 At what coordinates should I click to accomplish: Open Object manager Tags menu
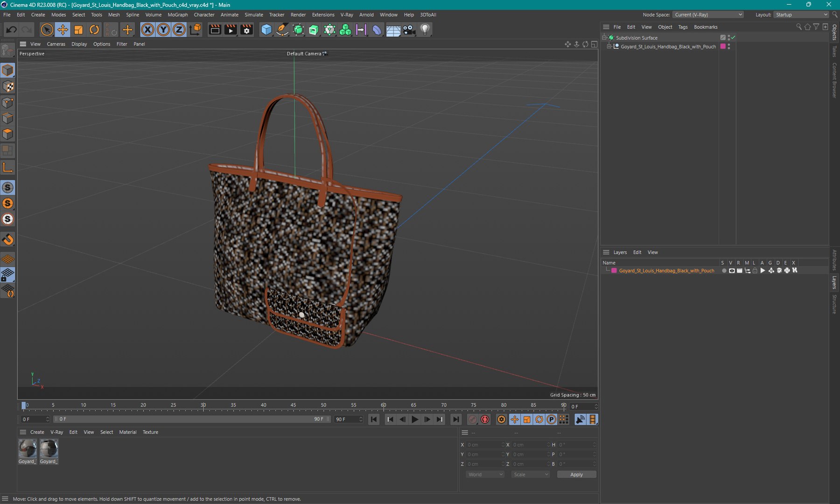683,27
